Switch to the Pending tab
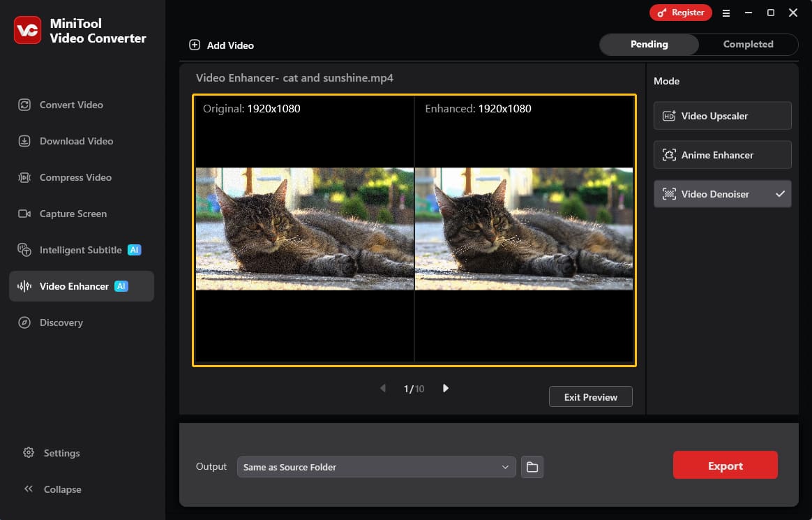The image size is (812, 520). [649, 44]
